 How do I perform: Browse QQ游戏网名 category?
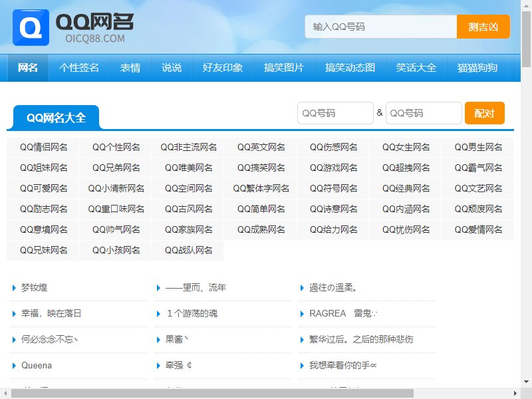(334, 168)
